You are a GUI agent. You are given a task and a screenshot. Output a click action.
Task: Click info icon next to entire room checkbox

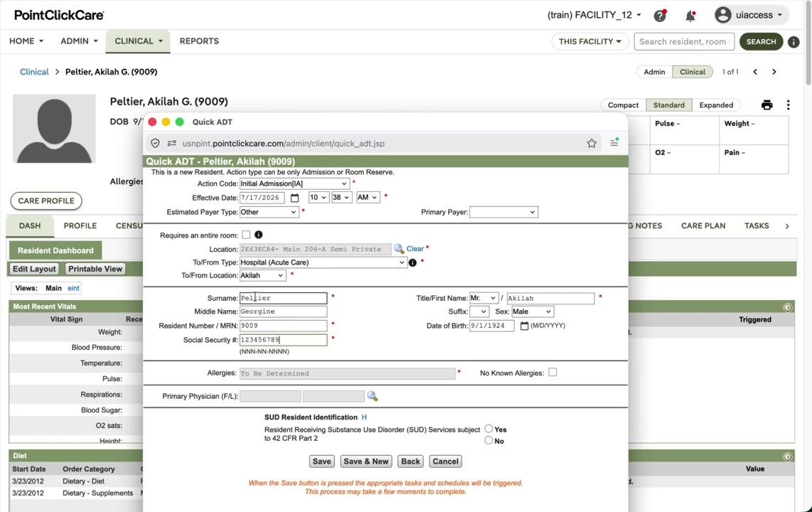pyautogui.click(x=258, y=235)
